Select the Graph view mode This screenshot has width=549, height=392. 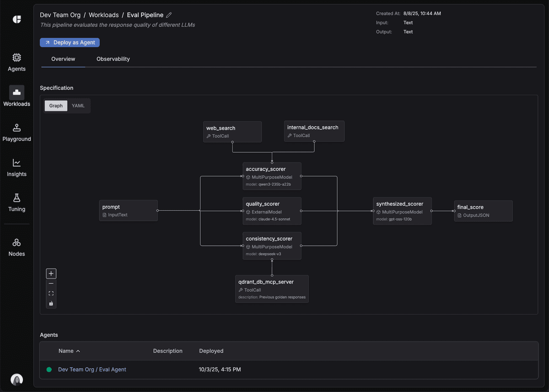[x=55, y=105]
